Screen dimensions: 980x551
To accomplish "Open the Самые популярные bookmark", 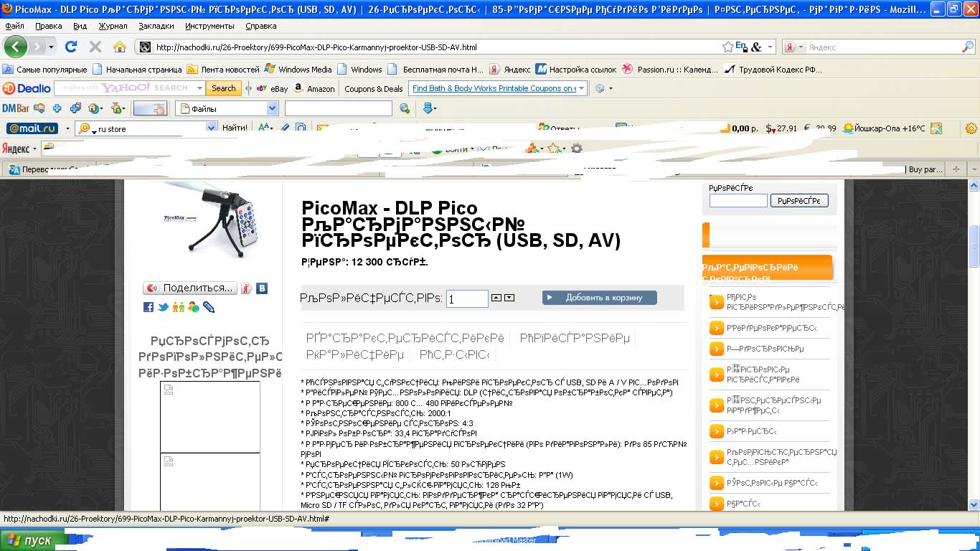I will coord(44,70).
